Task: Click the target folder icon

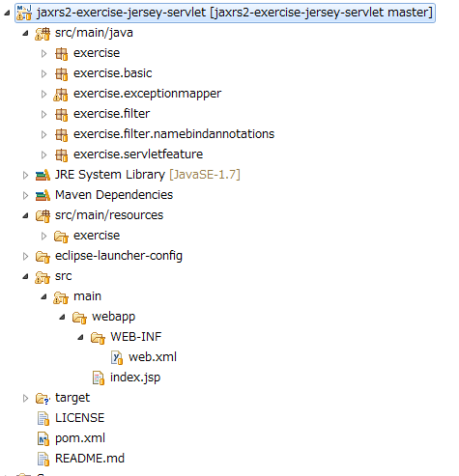Action: point(43,399)
